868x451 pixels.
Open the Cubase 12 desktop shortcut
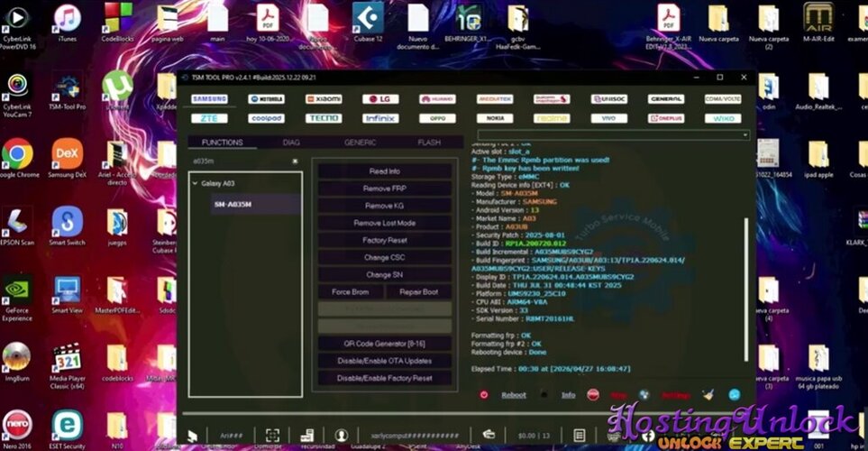(x=368, y=24)
